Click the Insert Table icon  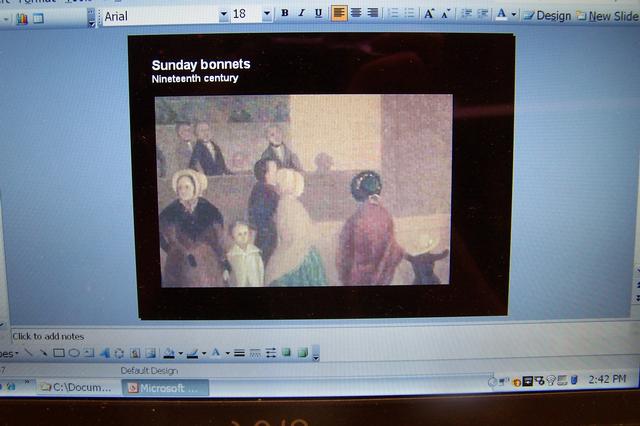click(x=38, y=18)
